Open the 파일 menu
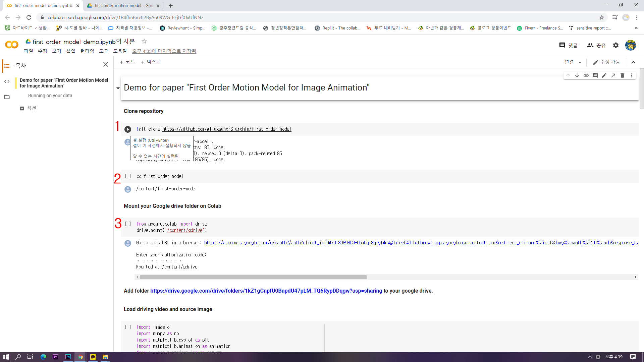 28,51
